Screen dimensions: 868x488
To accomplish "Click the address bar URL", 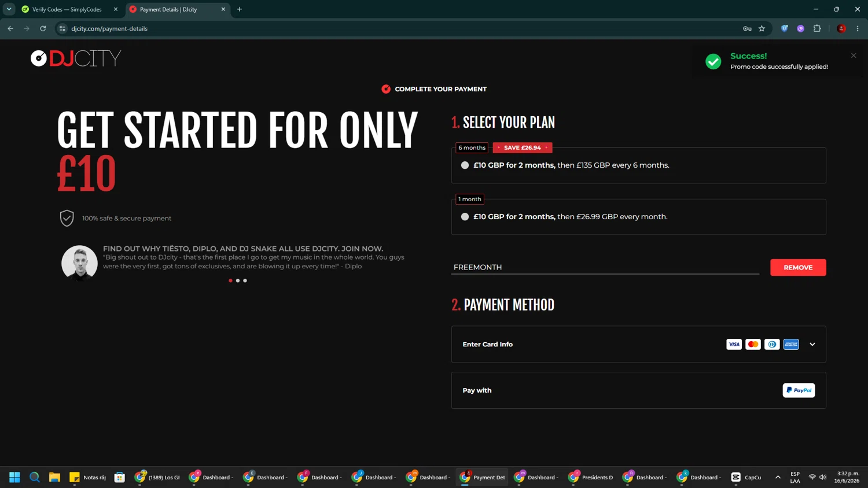I will (x=109, y=28).
